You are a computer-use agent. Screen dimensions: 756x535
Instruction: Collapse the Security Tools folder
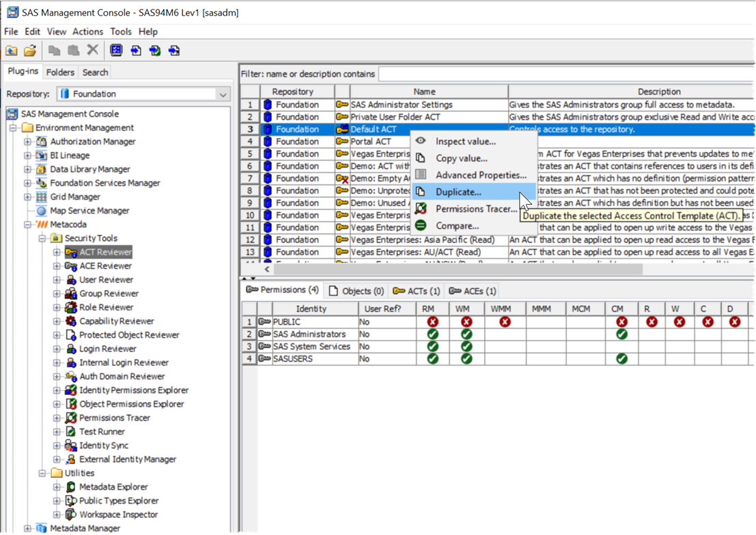(x=42, y=239)
